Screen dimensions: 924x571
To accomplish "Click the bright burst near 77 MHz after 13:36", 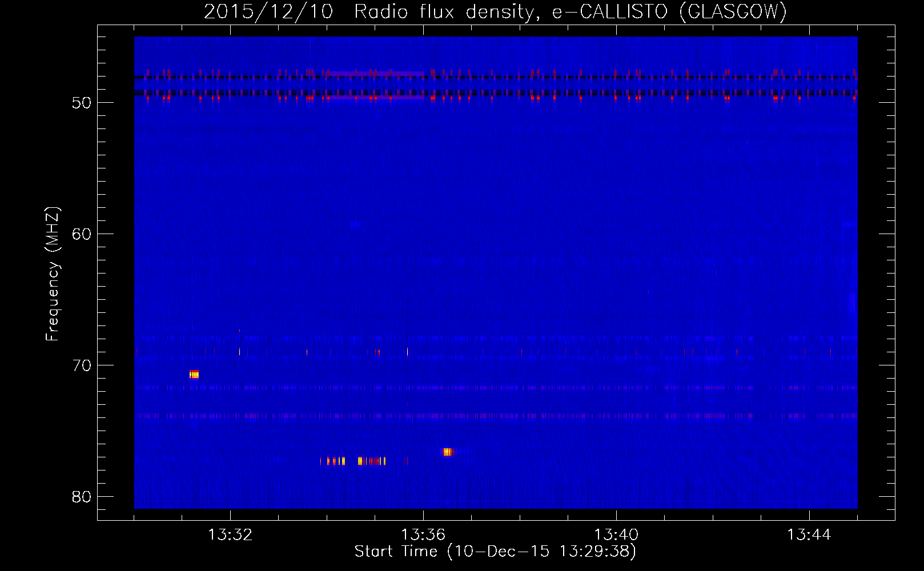I will click(447, 452).
